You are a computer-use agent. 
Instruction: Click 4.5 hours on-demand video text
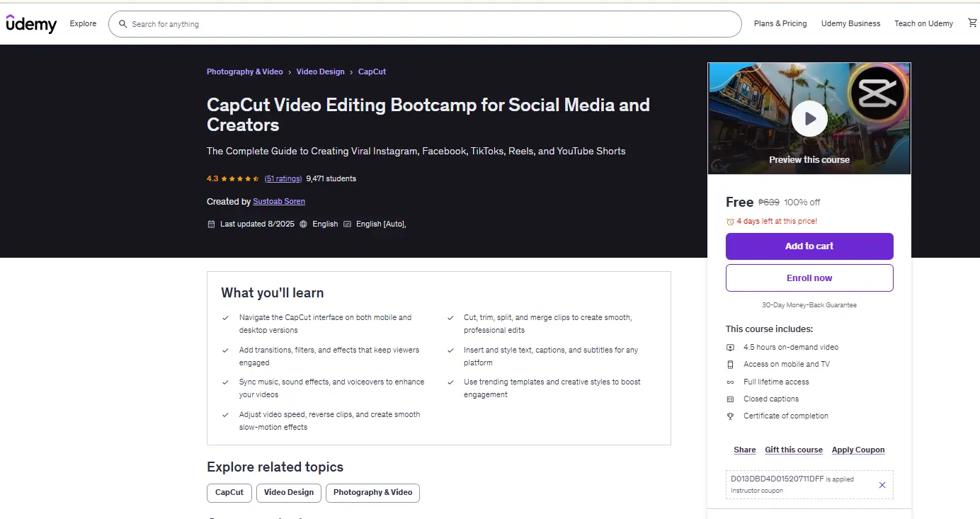coord(791,348)
